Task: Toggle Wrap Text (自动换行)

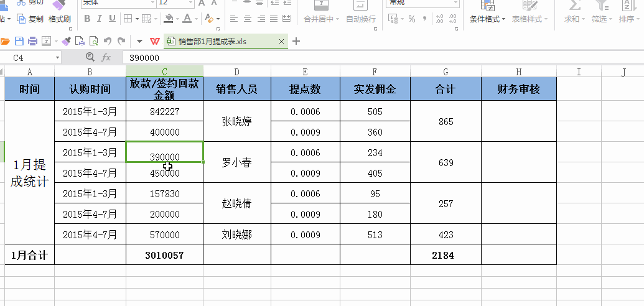Action: click(x=361, y=12)
